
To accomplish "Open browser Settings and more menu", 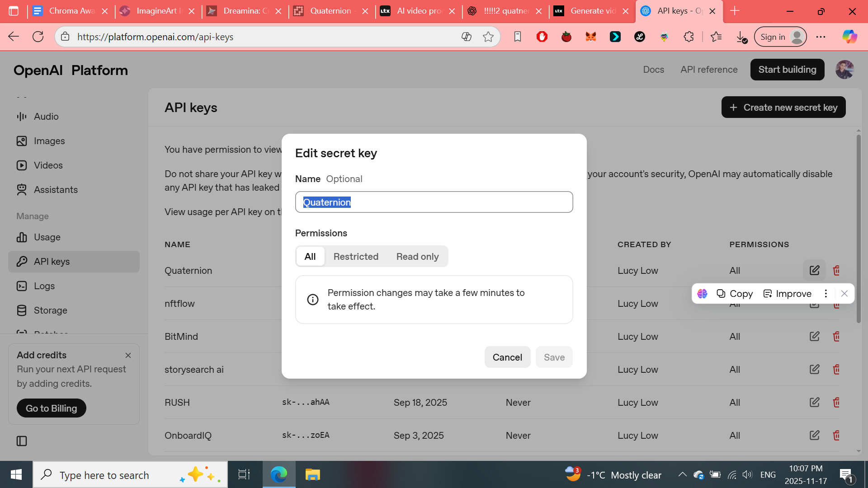I will pos(821,37).
